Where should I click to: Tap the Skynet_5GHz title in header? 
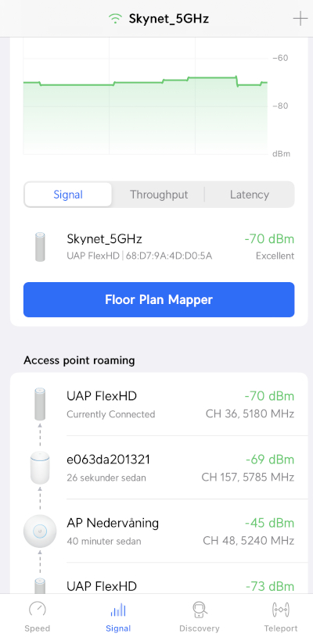click(169, 19)
